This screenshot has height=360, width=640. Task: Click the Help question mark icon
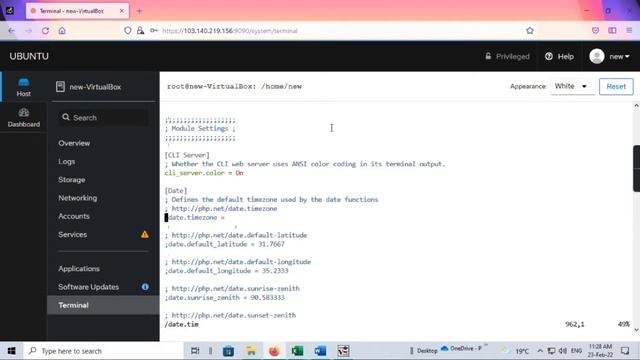click(549, 56)
